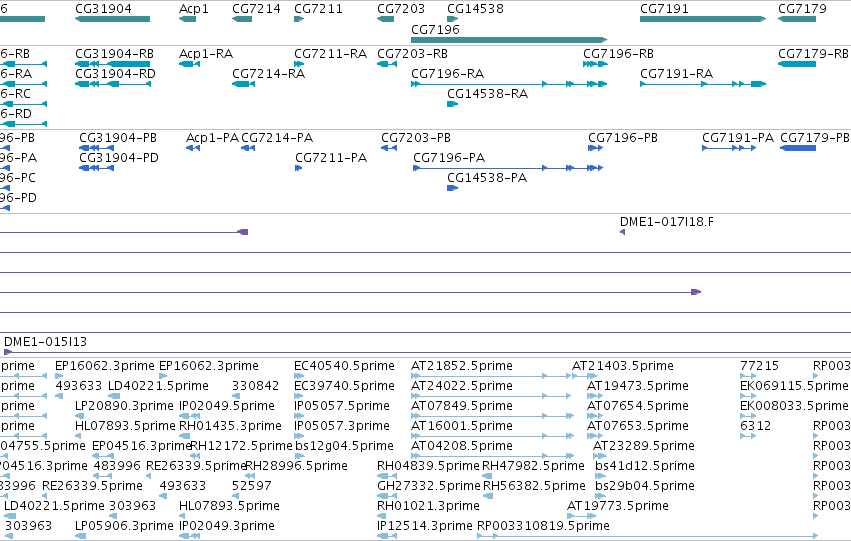The height and width of the screenshot is (541, 851).
Task: Select EST AT19473.5prime
Action: (638, 386)
